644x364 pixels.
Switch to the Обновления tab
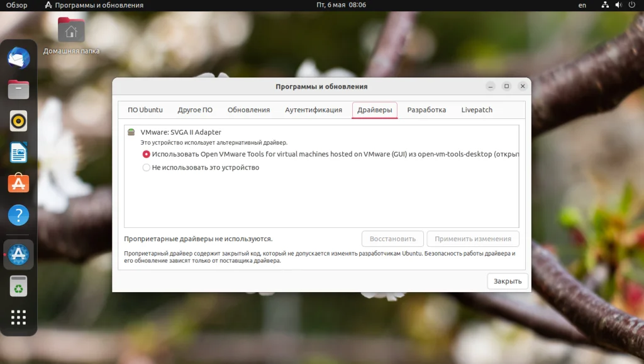point(248,110)
